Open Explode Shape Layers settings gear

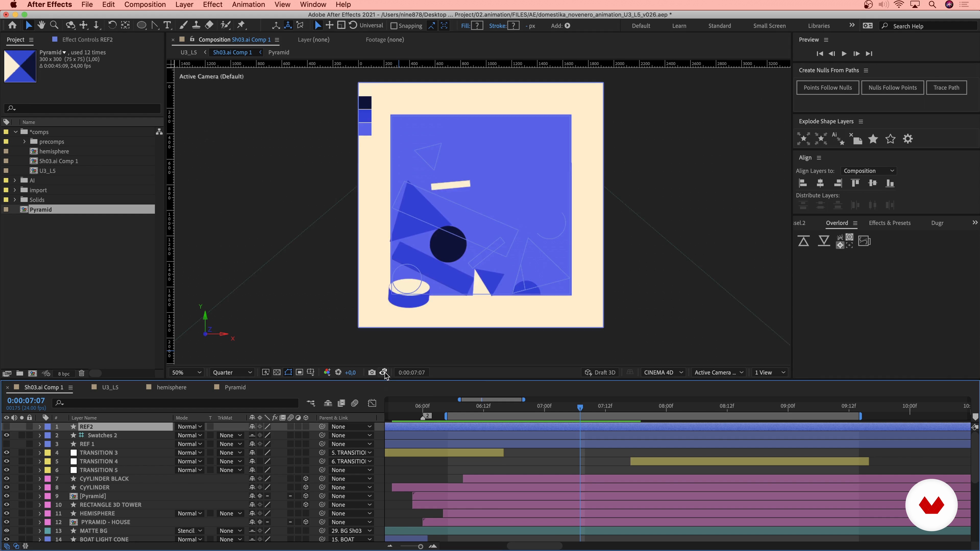(x=908, y=139)
